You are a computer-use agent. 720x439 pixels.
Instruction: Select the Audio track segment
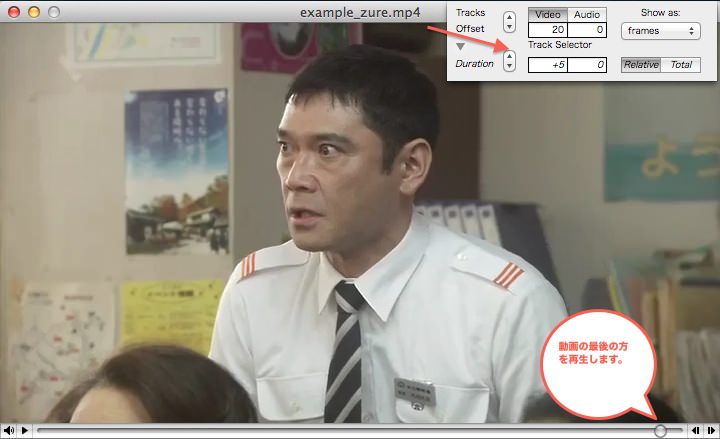pos(587,14)
